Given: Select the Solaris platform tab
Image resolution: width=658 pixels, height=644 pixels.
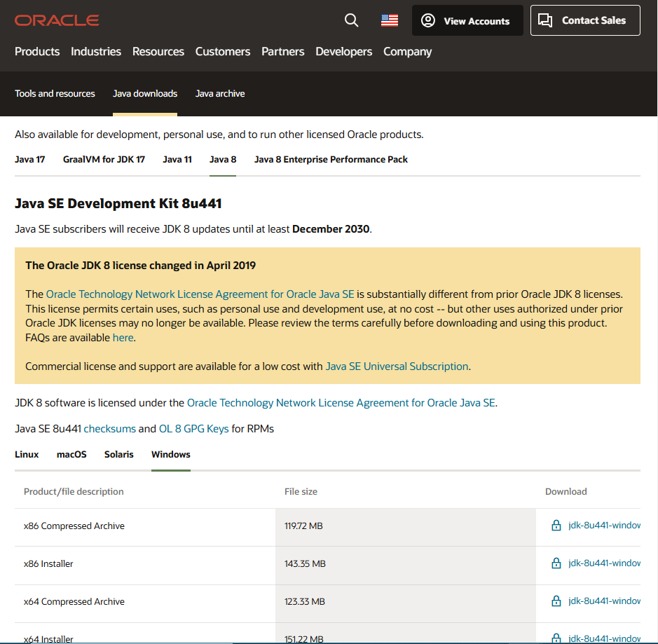Looking at the screenshot, I should pos(118,454).
